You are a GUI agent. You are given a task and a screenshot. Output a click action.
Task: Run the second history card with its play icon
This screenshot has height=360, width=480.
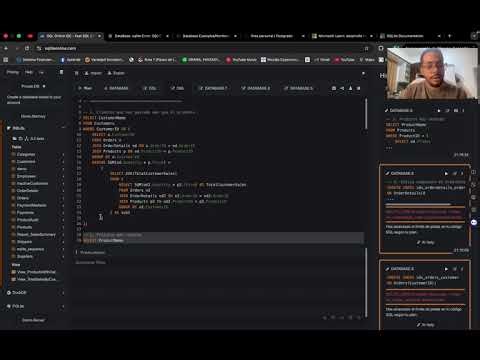point(446,173)
